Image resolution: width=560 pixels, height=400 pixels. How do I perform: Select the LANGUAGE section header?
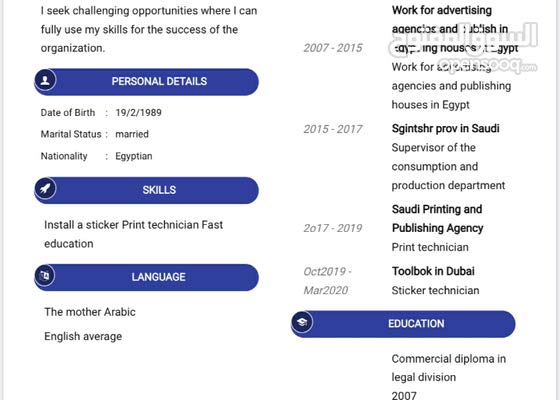(146, 277)
